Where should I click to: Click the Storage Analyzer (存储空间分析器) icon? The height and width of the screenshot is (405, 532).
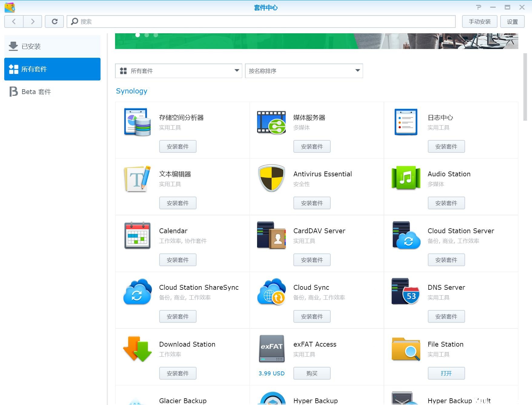(x=137, y=122)
